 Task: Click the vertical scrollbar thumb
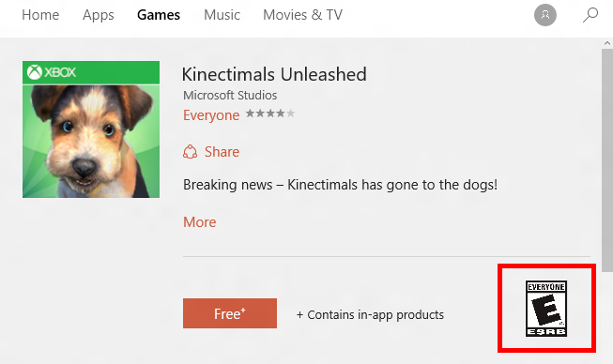click(x=607, y=160)
